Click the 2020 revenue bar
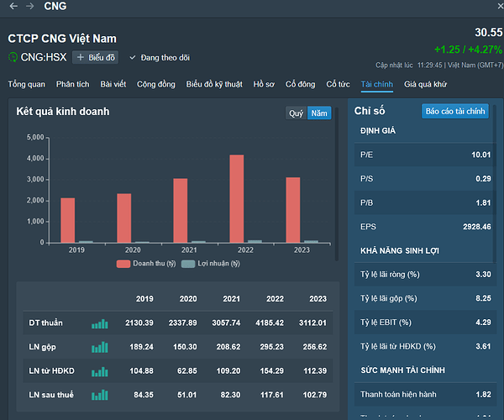This screenshot has height=420, width=504. click(124, 218)
